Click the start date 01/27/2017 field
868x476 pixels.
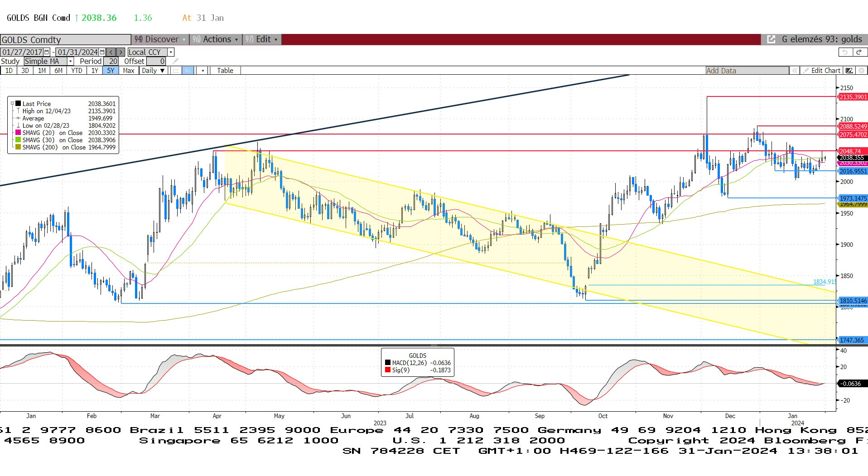click(22, 52)
